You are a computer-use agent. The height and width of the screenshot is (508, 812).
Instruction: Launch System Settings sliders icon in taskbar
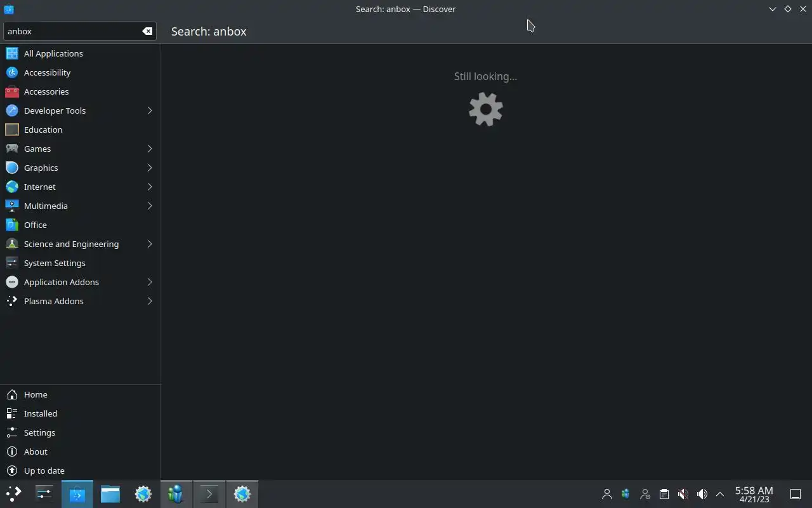pos(44,493)
